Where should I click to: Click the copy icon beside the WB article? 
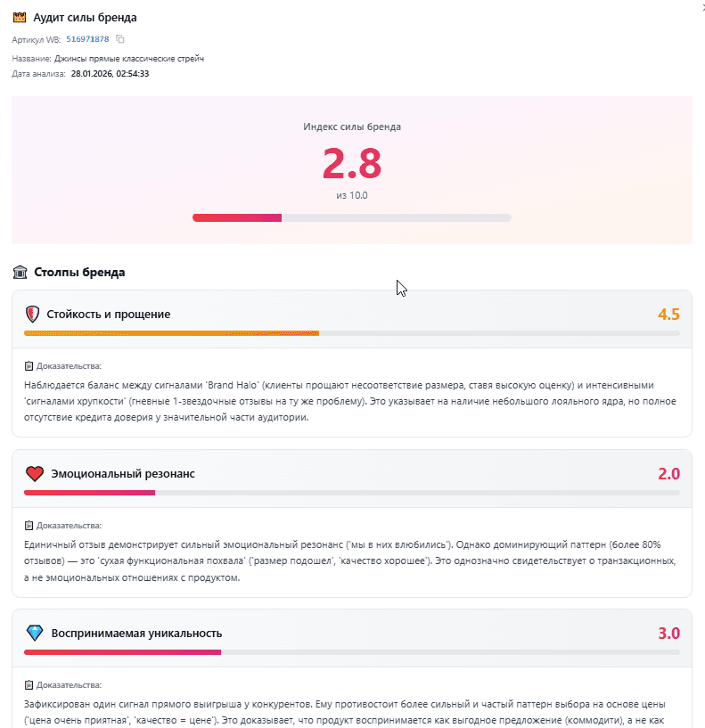(x=120, y=39)
